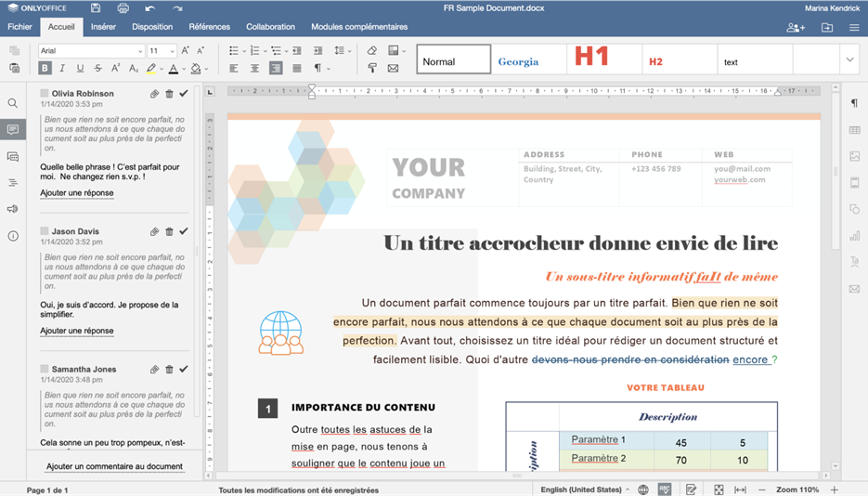Viewport: 868px width, 496px height.
Task: Open table settings in right sidebar
Action: (x=854, y=130)
